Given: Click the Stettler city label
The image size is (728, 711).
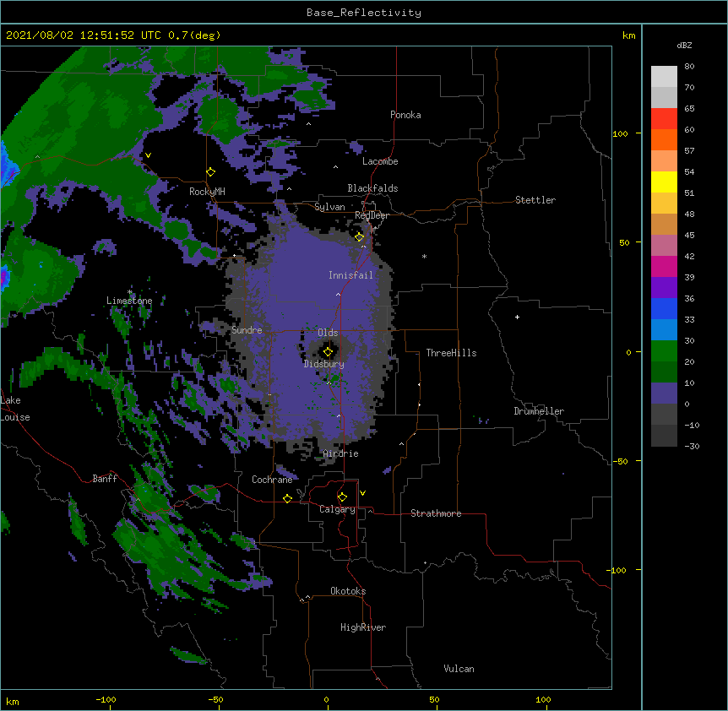Looking at the screenshot, I should point(535,200).
